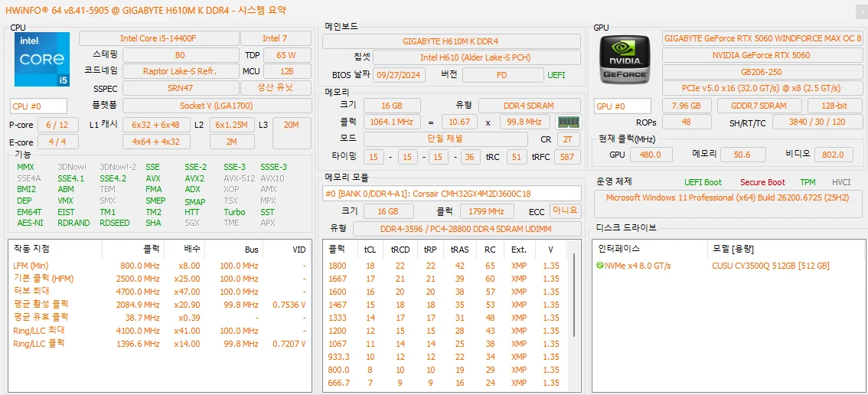Click the green check icon beside NVMe x4
Screen dimensions: 868x395
[x=599, y=266]
